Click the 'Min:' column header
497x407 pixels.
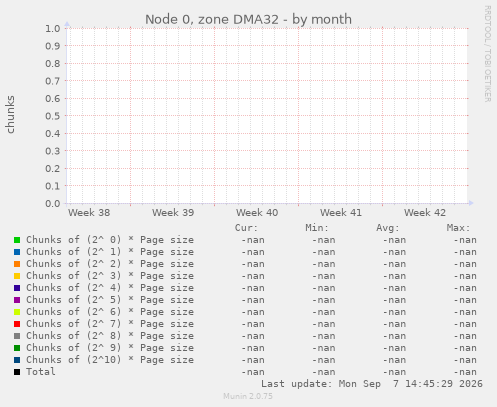(317, 228)
